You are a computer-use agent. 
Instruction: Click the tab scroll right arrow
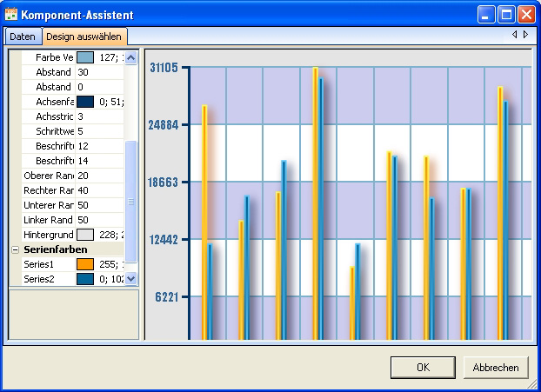525,35
